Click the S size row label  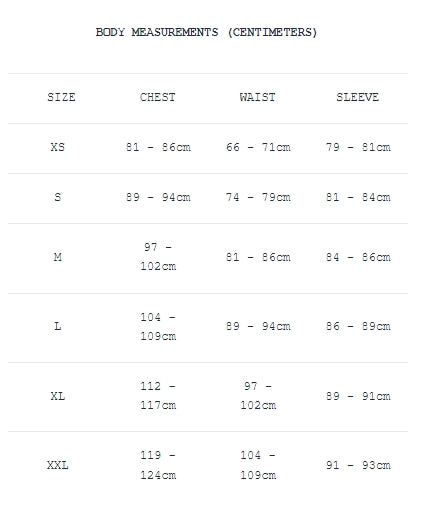pyautogui.click(x=58, y=197)
